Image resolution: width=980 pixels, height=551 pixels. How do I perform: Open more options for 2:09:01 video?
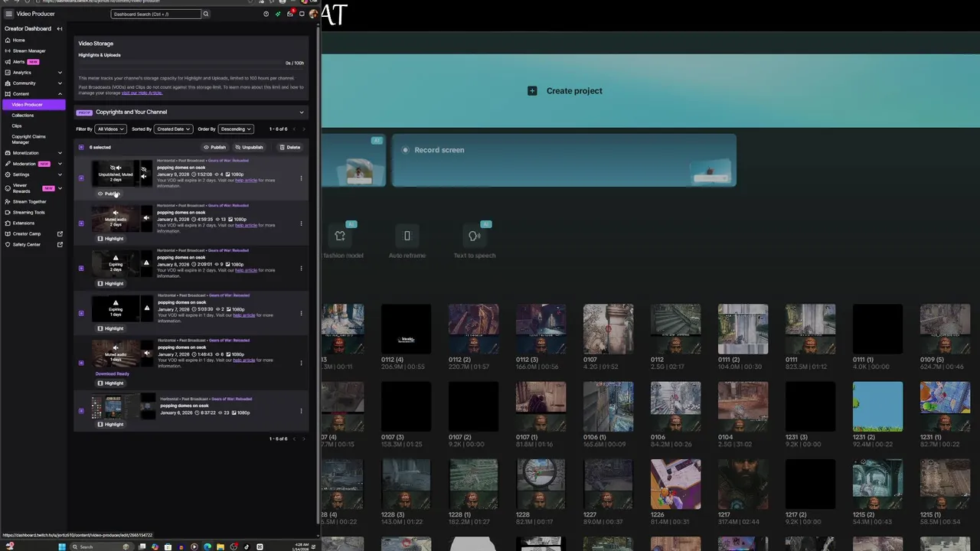pyautogui.click(x=301, y=269)
